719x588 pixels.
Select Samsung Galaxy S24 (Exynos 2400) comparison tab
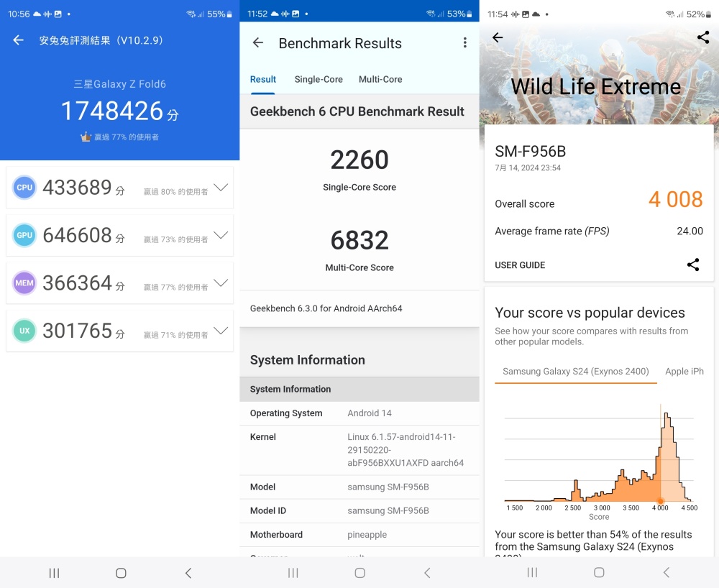575,371
